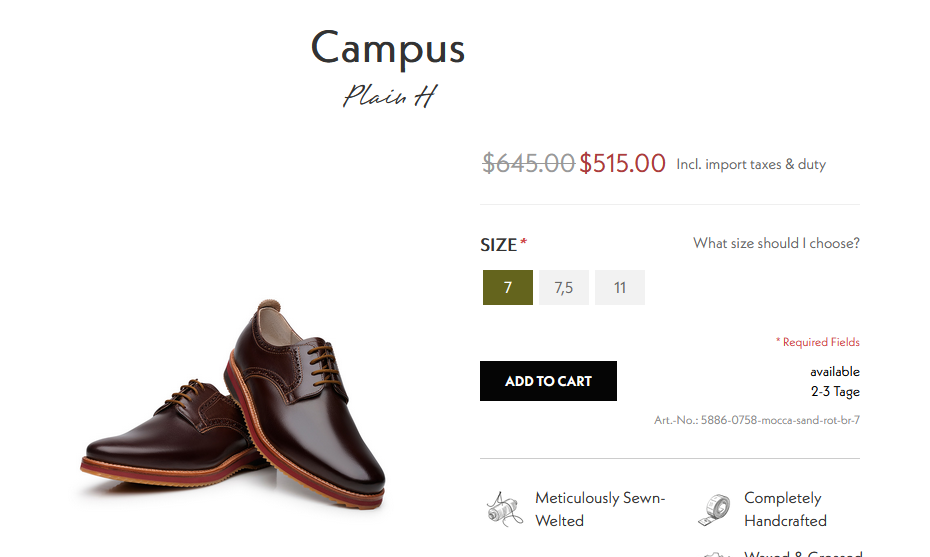Click the article number text

point(757,420)
